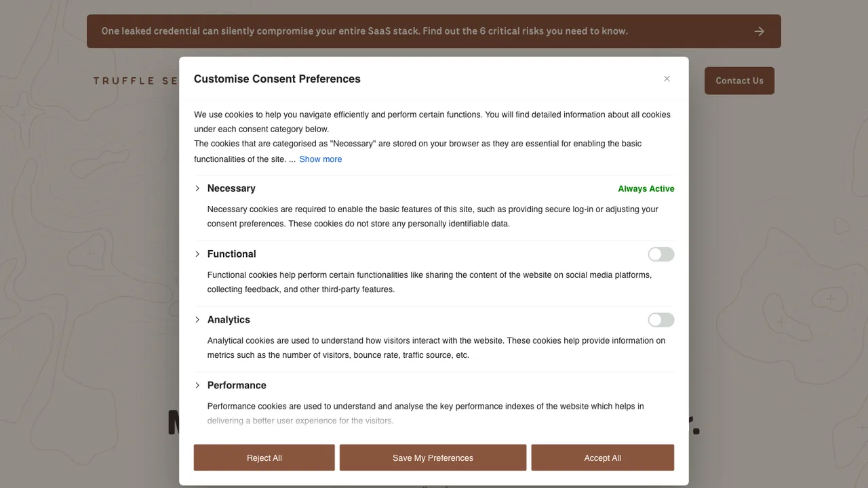Click the Always Active status label
Viewport: 868px width, 488px height.
(x=646, y=189)
